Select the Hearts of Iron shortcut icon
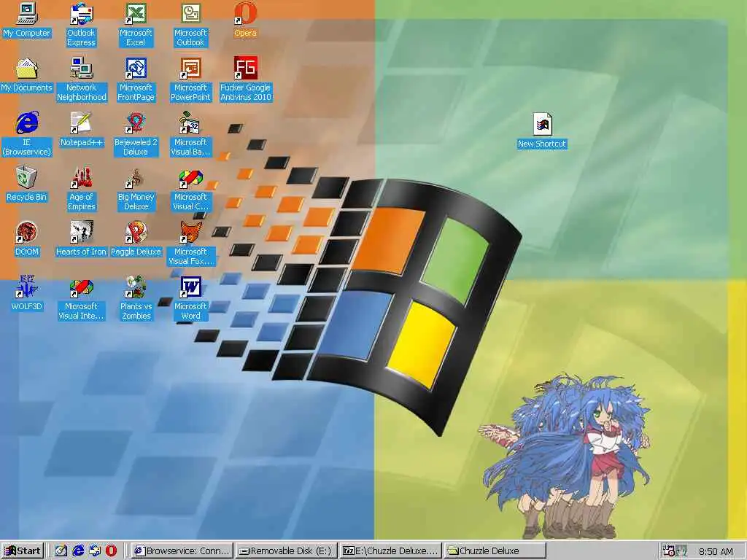This screenshot has height=560, width=747. (81, 233)
